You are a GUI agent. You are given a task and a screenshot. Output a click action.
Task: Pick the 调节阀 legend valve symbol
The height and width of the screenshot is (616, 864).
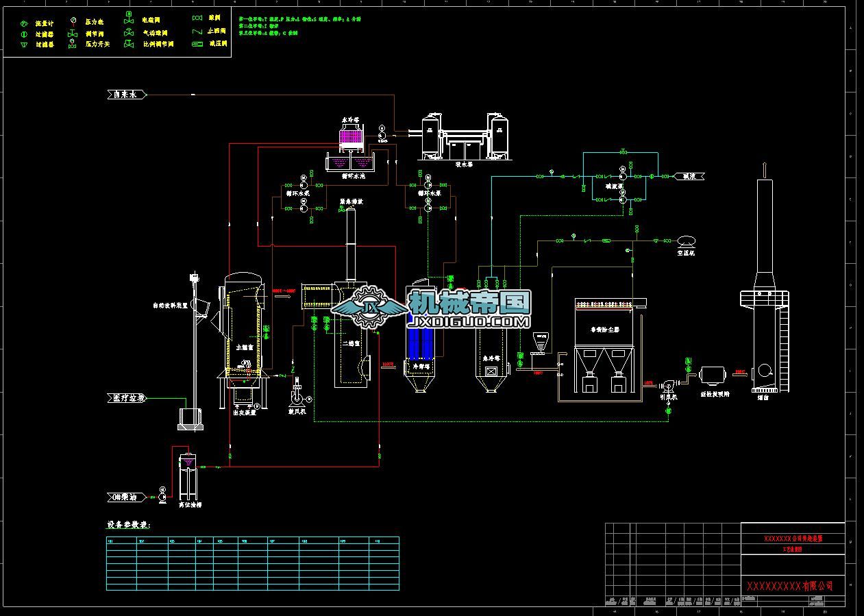click(73, 33)
